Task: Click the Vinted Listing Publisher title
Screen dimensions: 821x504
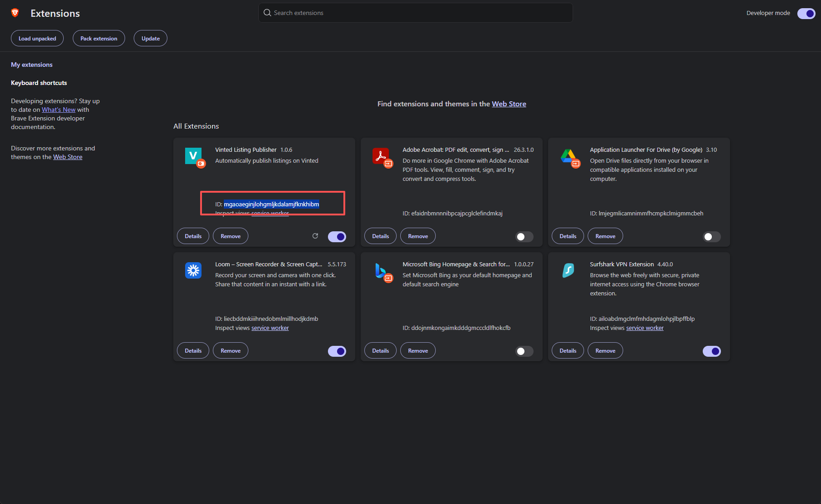Action: click(x=246, y=150)
